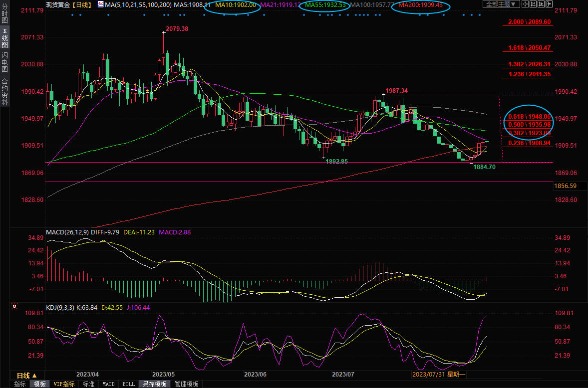
Task: Apply the 标准 template
Action: [88, 384]
